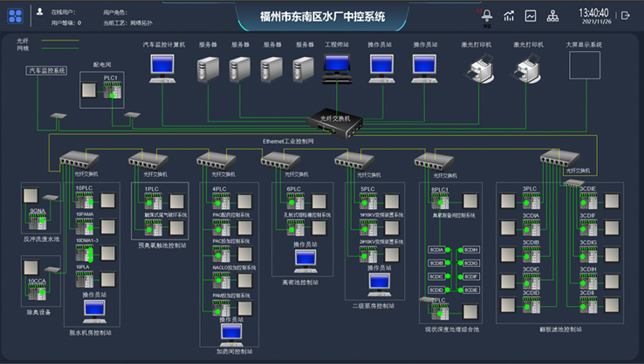Click the 大屏显示系统 display box
Viewport: 644px width, 364px height.
coord(584,65)
